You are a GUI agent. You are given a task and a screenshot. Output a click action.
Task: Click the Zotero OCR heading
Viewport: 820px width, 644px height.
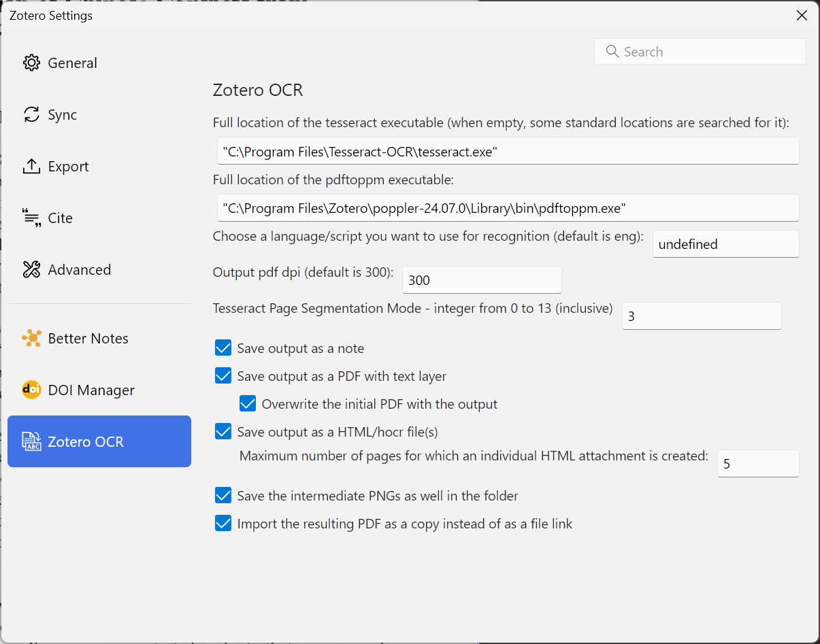coord(258,90)
